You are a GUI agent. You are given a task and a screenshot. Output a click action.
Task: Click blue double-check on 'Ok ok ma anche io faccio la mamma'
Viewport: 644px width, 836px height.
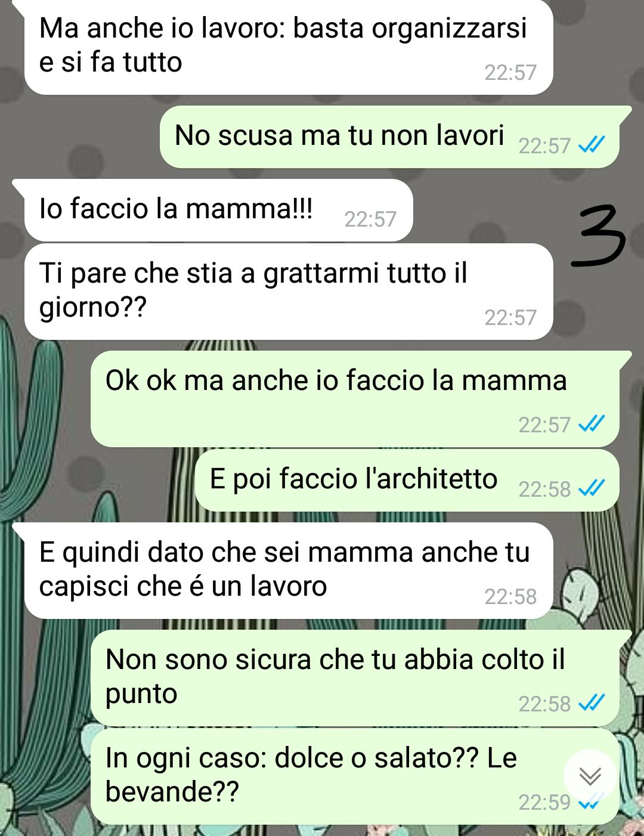click(592, 424)
